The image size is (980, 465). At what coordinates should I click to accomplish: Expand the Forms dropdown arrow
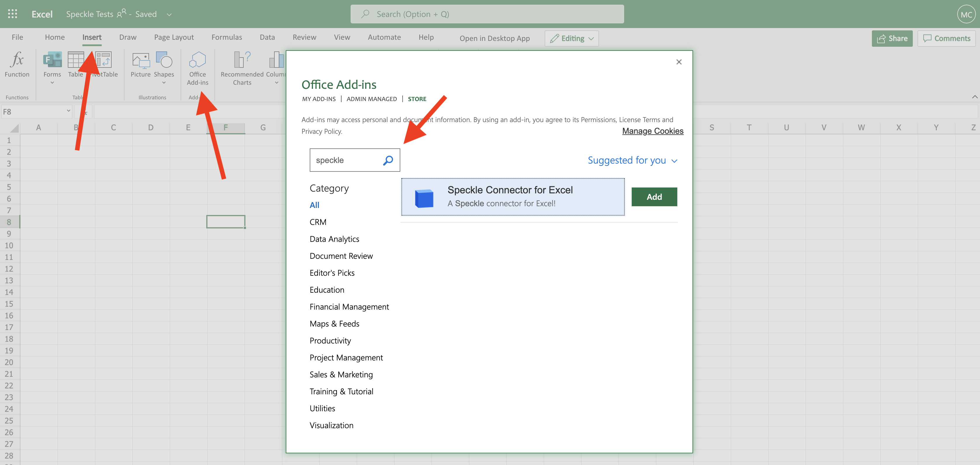(52, 82)
